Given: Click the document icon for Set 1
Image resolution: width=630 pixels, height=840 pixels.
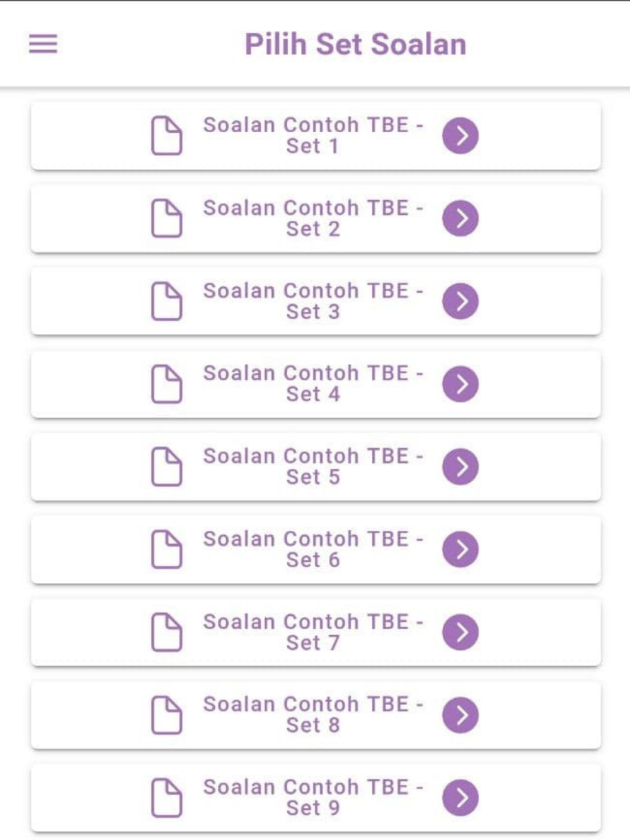Looking at the screenshot, I should [167, 135].
